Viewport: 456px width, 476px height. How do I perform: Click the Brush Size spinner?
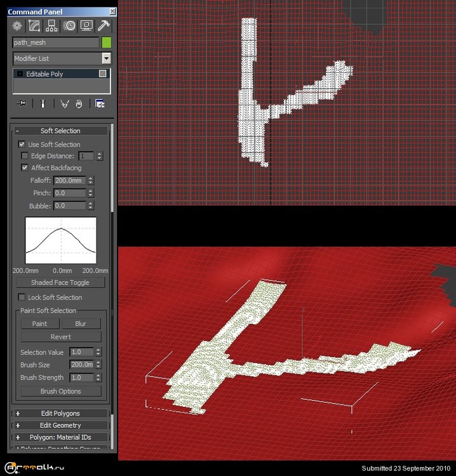coord(98,364)
